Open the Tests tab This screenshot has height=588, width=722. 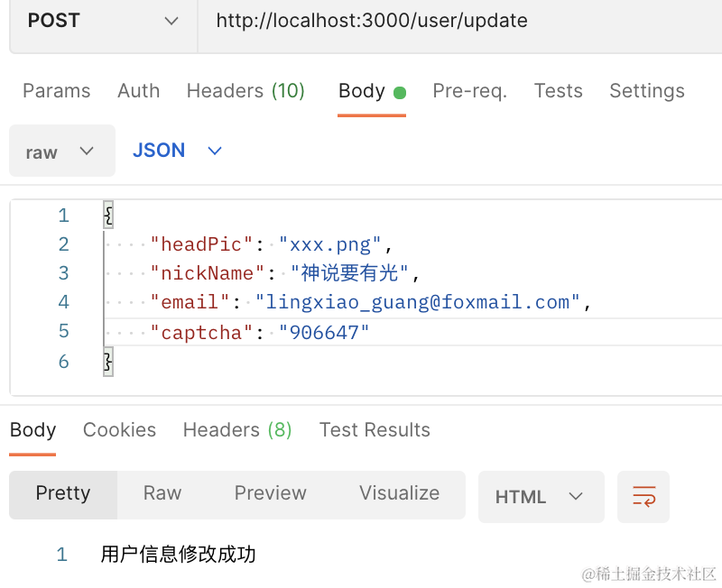pos(558,91)
